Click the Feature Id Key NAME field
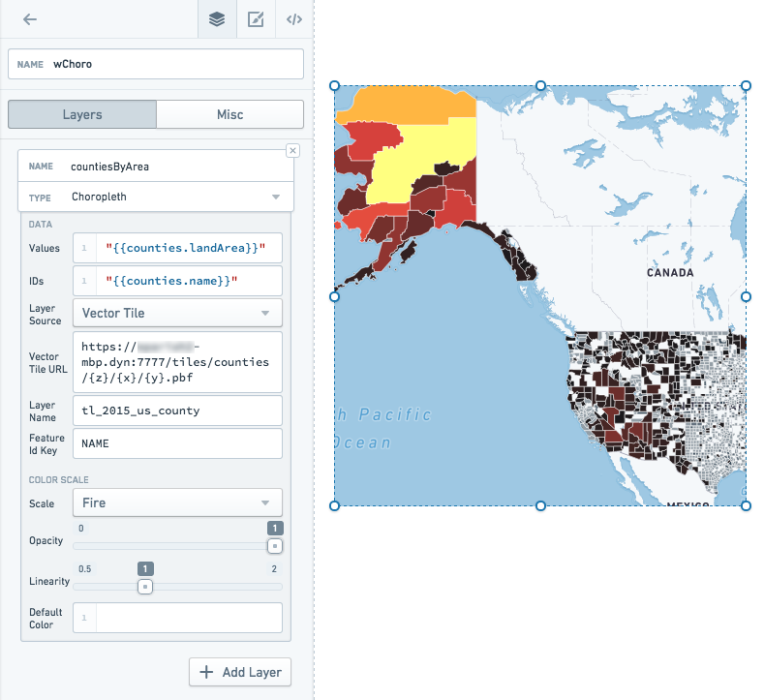 tap(177, 443)
